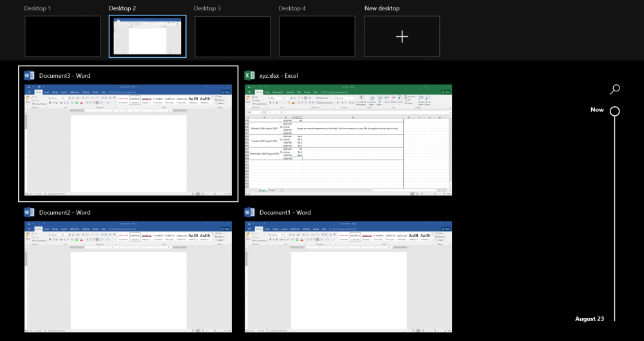Click the Word icon beside Document1 title
Viewport: 644px width, 341px height.
pos(250,212)
